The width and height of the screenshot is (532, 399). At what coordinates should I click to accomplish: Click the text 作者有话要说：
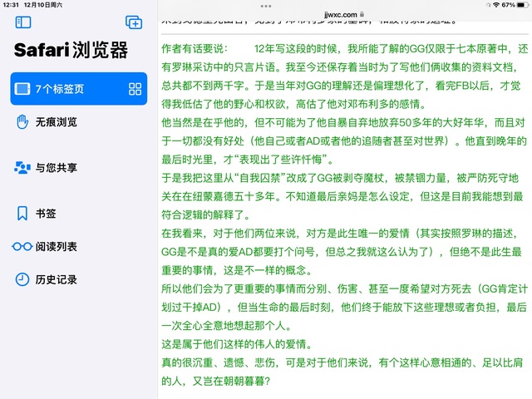(x=195, y=48)
